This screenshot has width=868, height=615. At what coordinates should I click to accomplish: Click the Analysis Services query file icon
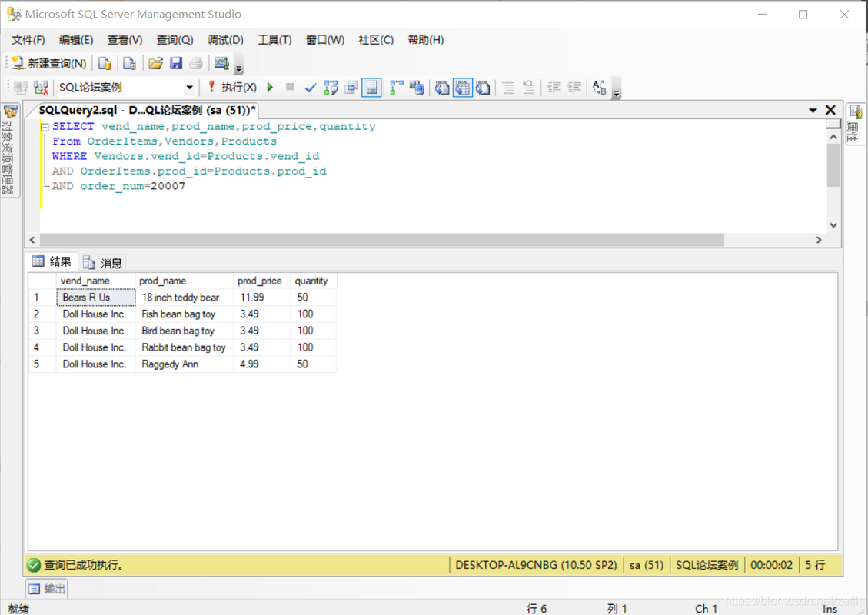pos(129,63)
